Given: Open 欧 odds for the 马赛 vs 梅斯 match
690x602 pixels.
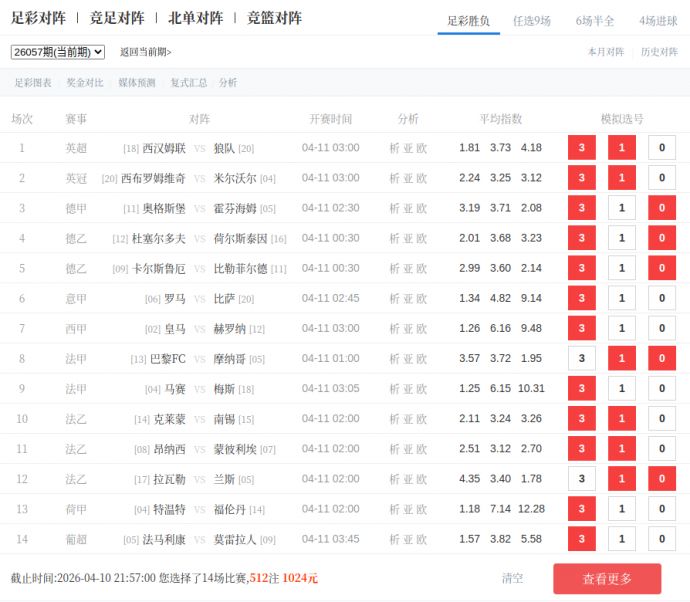Looking at the screenshot, I should (x=422, y=388).
